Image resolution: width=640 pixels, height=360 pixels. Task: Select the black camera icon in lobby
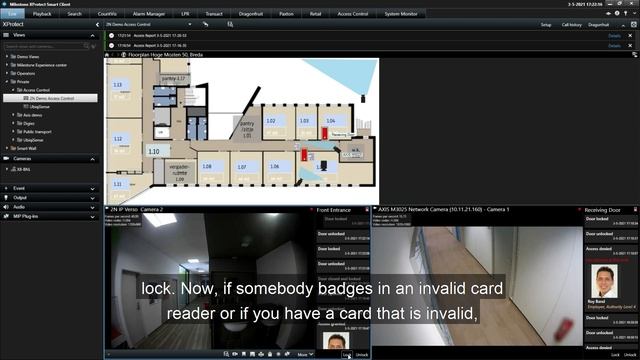click(x=324, y=165)
